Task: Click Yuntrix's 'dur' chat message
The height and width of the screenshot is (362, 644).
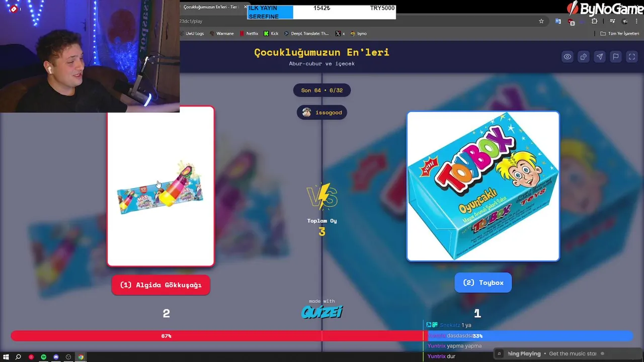Action: [x=441, y=356]
